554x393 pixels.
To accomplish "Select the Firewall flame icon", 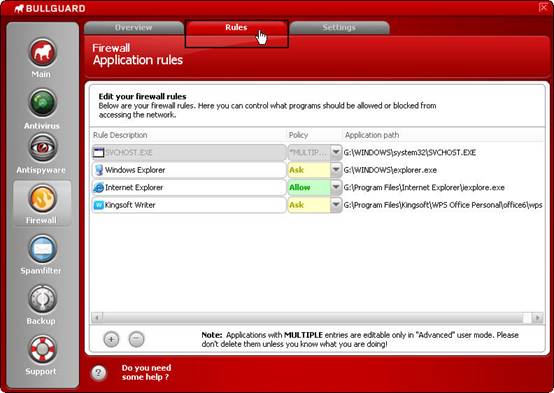I will 42,199.
